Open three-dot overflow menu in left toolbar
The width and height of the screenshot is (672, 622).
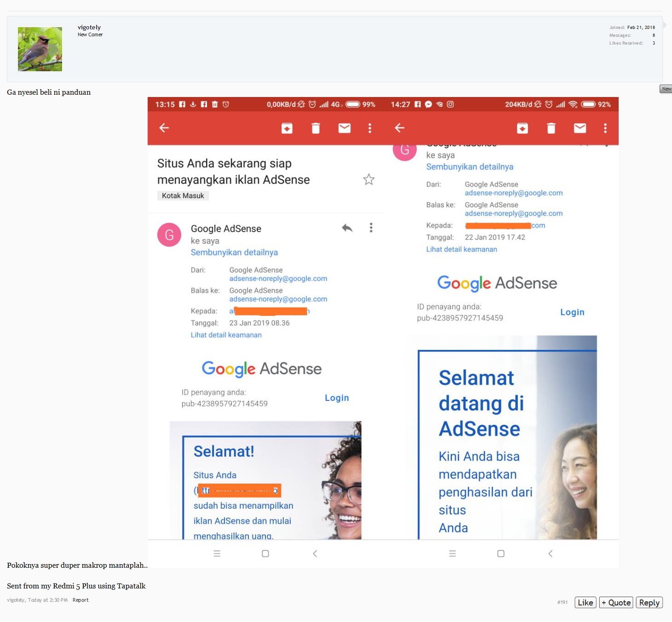[370, 128]
